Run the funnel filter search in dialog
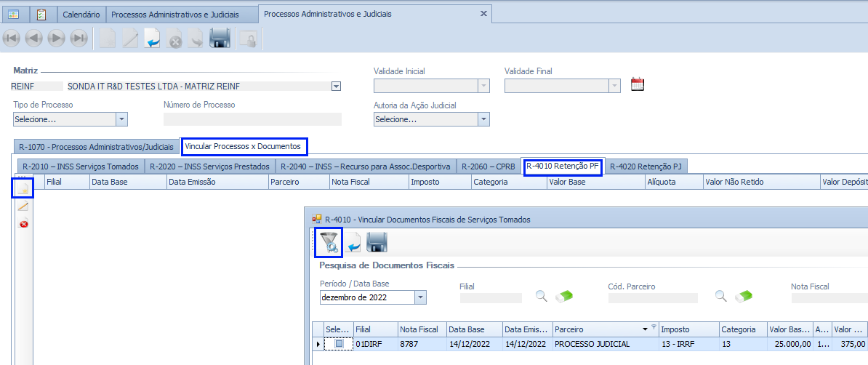The height and width of the screenshot is (365, 868). coord(329,243)
